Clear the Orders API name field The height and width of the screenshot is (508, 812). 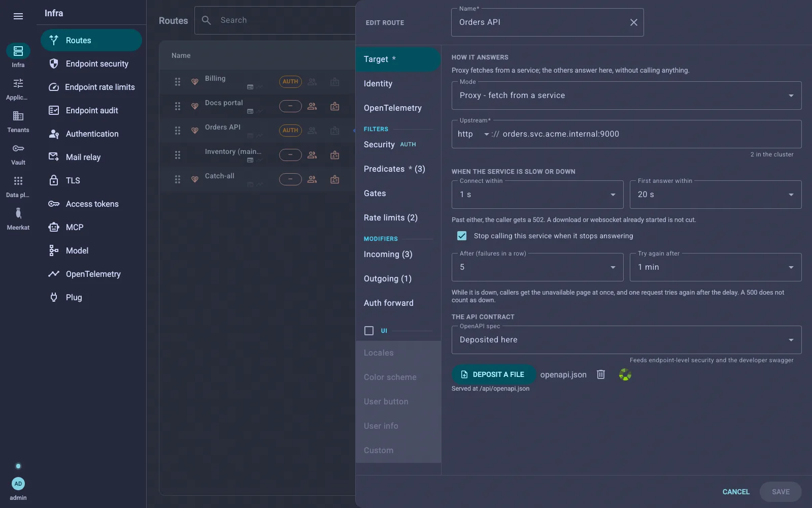point(634,22)
